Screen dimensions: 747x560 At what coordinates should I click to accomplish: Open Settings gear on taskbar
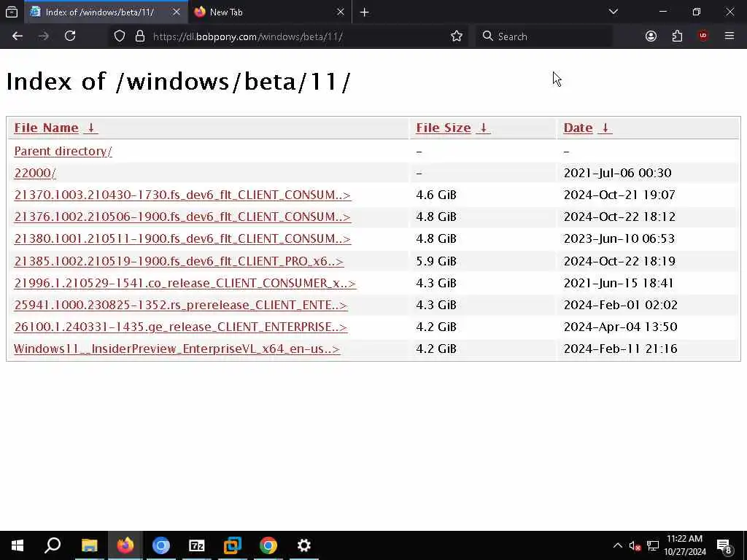tap(304, 545)
